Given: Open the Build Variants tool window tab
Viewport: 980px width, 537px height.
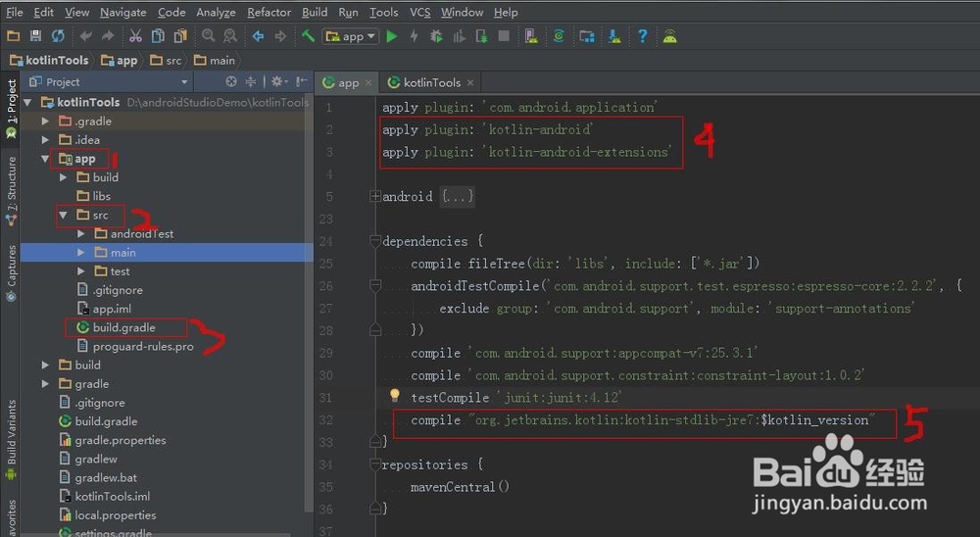Looking at the screenshot, I should point(11,440).
